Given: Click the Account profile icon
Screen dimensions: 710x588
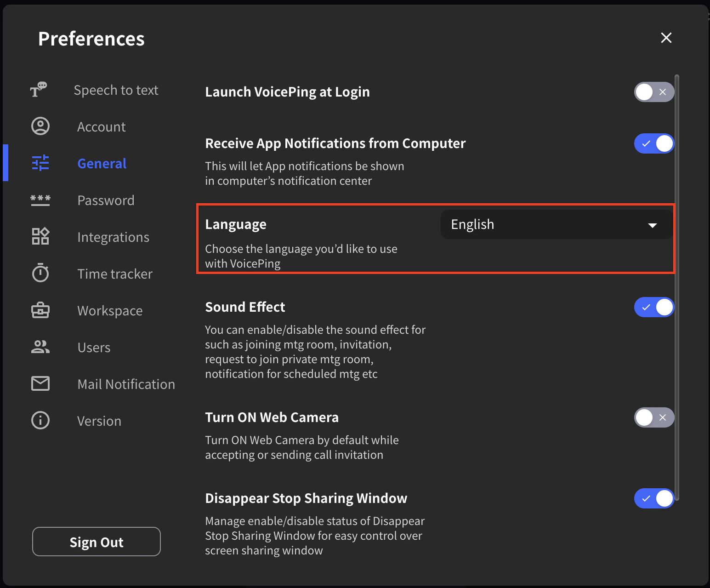Looking at the screenshot, I should tap(40, 126).
